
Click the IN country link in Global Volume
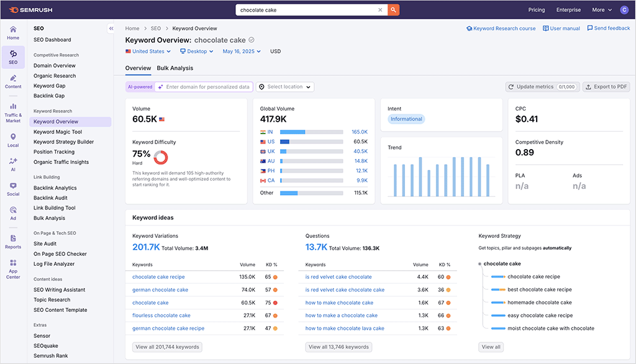tap(270, 132)
